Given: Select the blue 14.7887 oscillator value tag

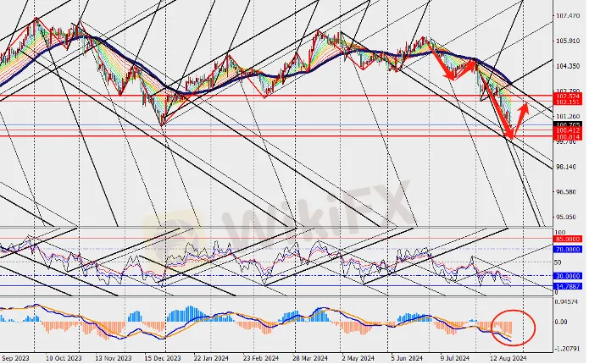Looking at the screenshot, I should [x=569, y=286].
